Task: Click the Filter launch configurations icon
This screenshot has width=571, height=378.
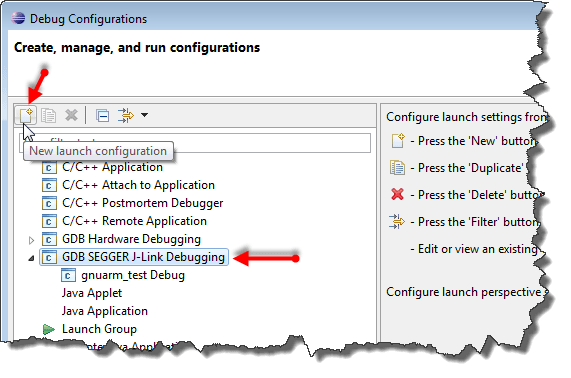Action: (126, 115)
